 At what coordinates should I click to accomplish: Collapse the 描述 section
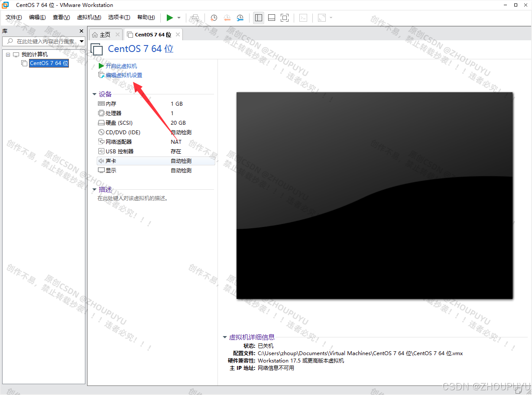(94, 190)
